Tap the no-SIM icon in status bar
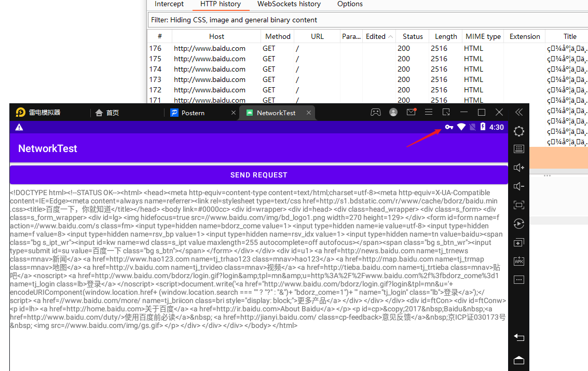Image resolution: width=588 pixels, height=371 pixels. tap(472, 127)
